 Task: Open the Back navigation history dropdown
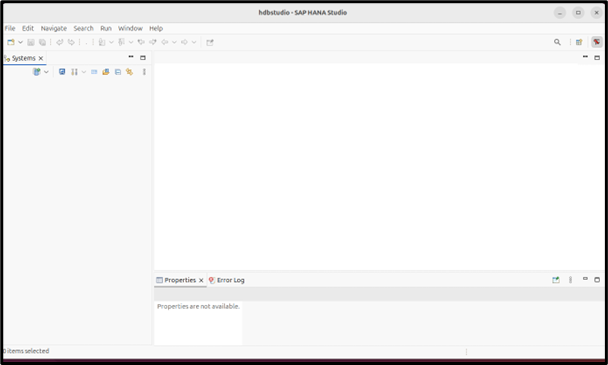(174, 42)
